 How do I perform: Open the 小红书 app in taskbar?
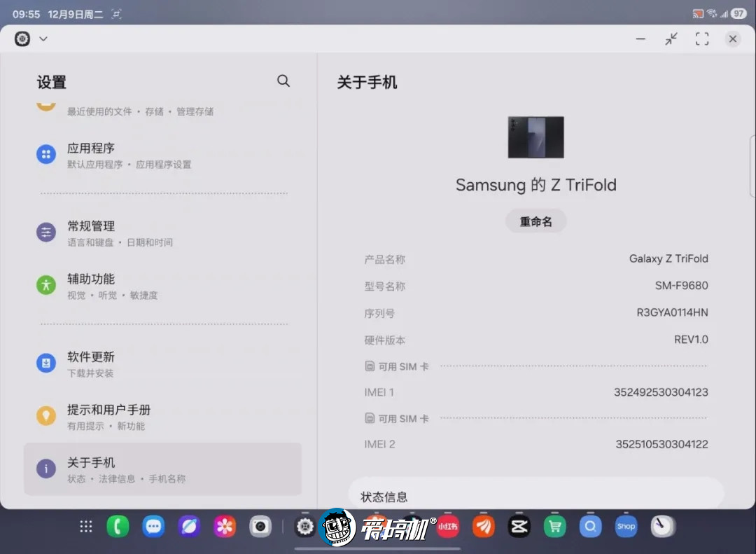point(448,527)
